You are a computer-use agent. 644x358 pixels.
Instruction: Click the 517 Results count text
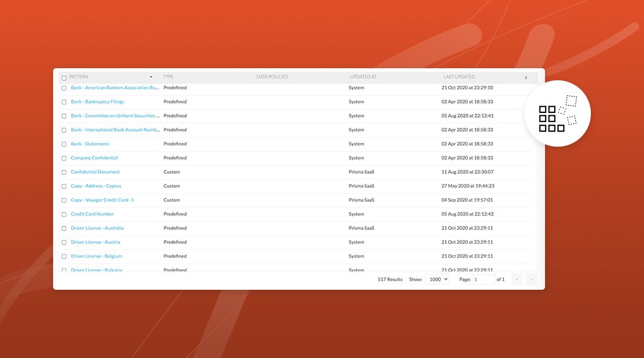click(390, 280)
